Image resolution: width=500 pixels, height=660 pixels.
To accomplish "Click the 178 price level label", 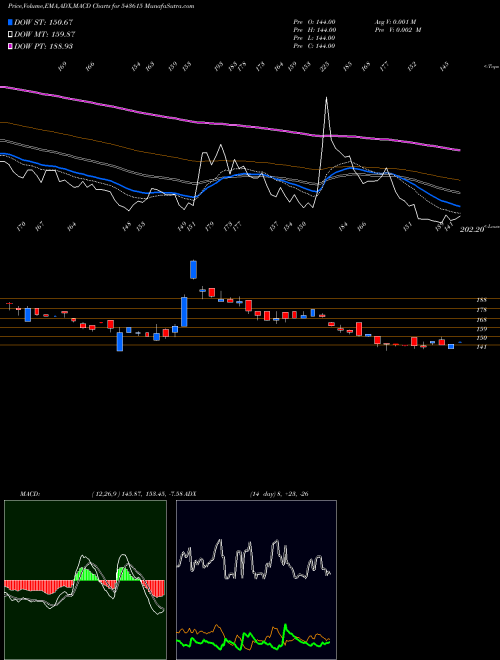I will 481,310.
